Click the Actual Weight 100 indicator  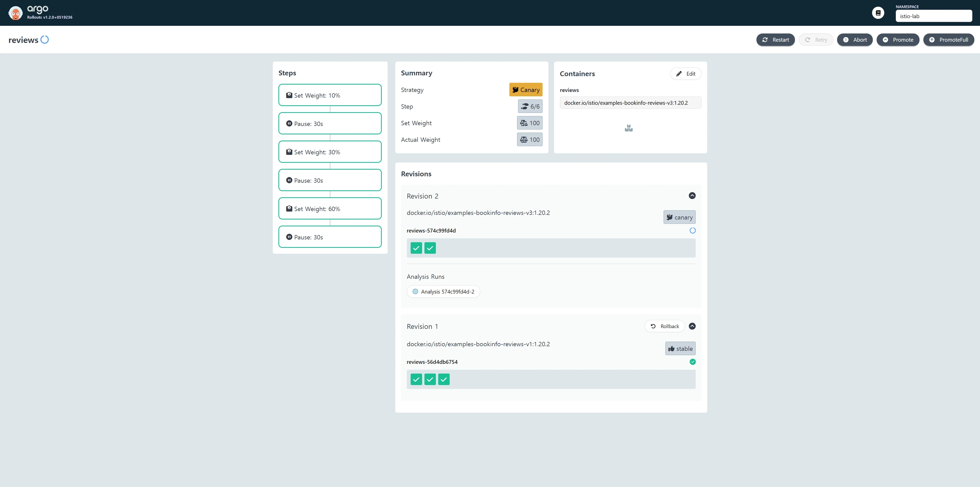[x=530, y=140]
